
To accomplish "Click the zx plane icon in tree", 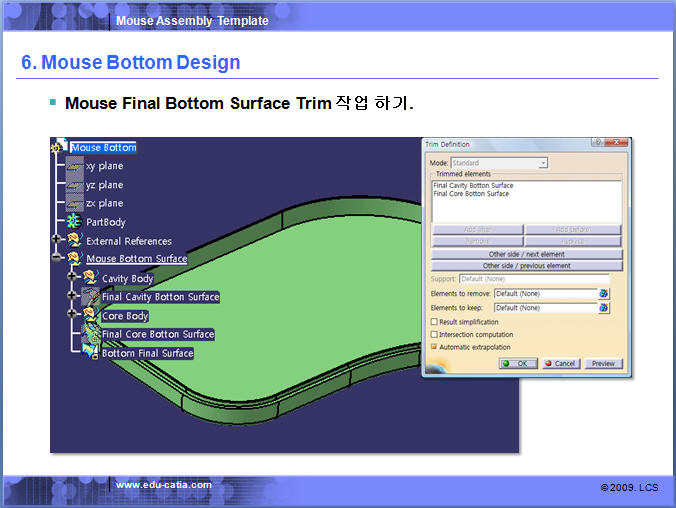I will (74, 203).
